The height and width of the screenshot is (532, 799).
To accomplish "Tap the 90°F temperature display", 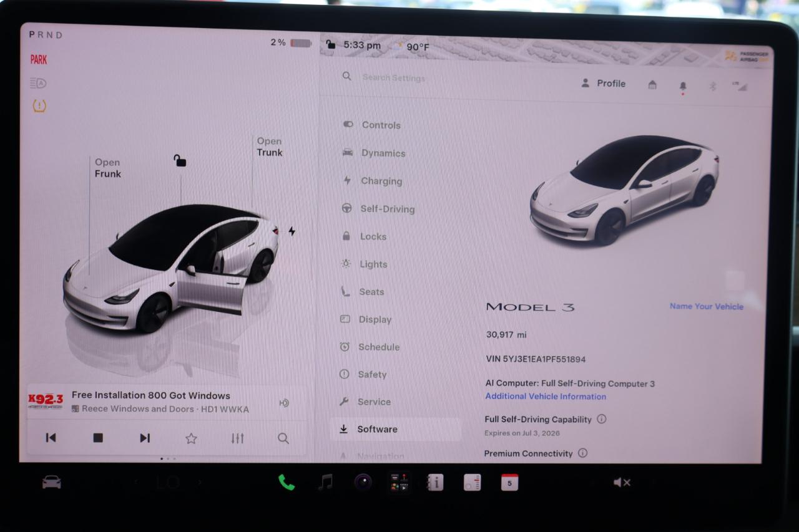I will click(418, 47).
